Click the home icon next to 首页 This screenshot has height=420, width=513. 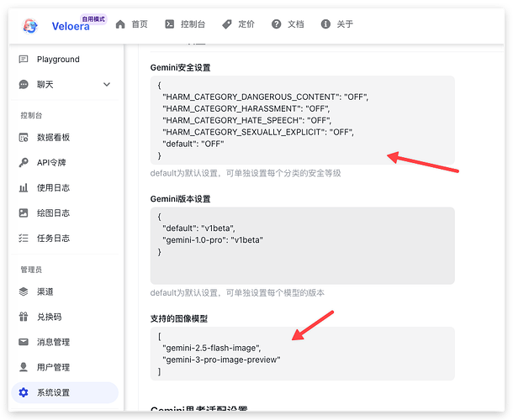pyautogui.click(x=120, y=24)
